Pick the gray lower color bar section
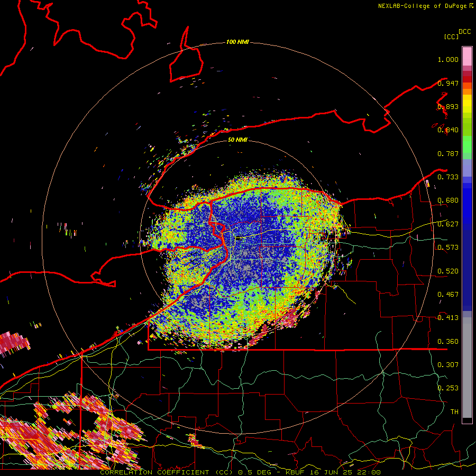The image size is (476, 476). 467,368
